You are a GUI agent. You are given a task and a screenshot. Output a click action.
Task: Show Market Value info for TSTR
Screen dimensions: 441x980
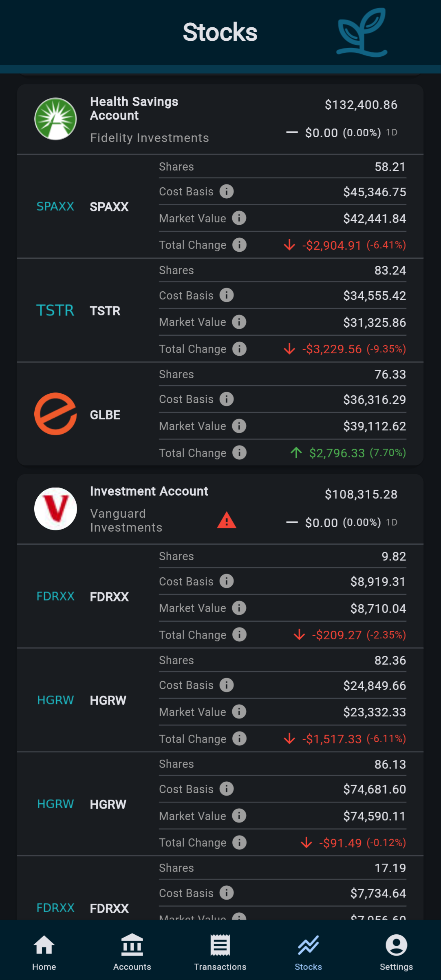239,322
